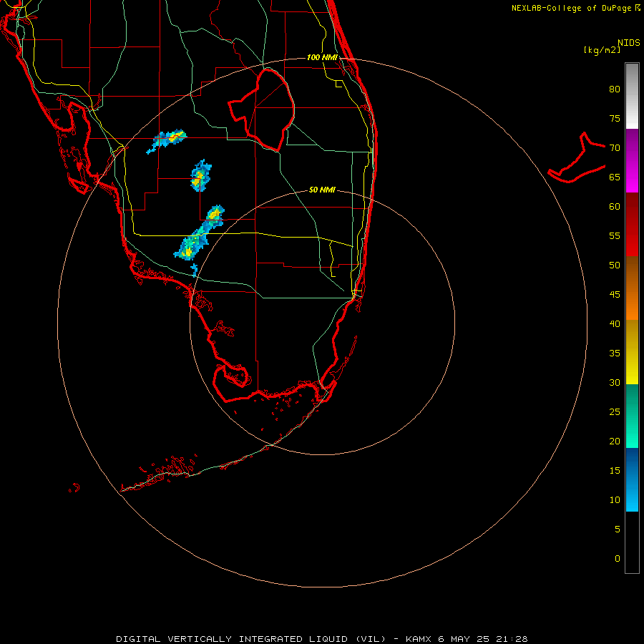The height and width of the screenshot is (644, 644).
Task: Click the Lake Okeechobee outline
Action: coord(262,110)
